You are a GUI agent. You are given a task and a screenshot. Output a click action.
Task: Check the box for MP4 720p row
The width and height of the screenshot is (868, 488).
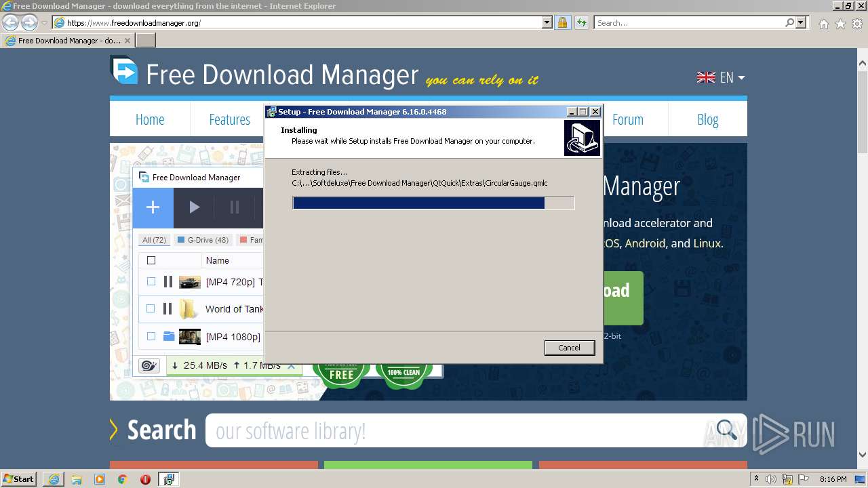click(x=151, y=281)
